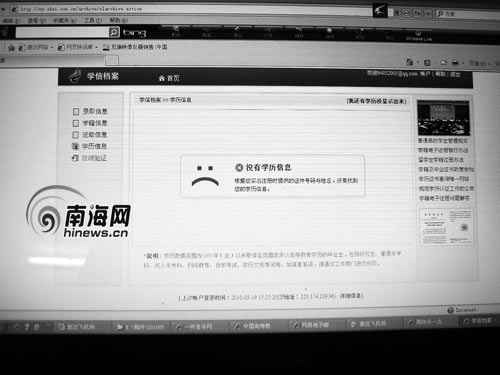Open the 学籍及毕业证书 news link
Image resolution: width=500 pixels, height=375 pixels.
[x=446, y=169]
